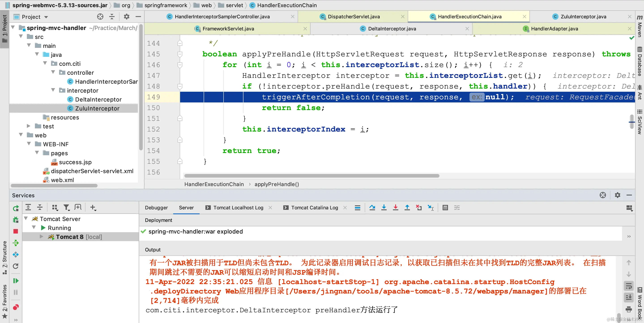Viewport: 644px width, 323px height.
Task: Open the Group By menu in Services
Action: 55,207
